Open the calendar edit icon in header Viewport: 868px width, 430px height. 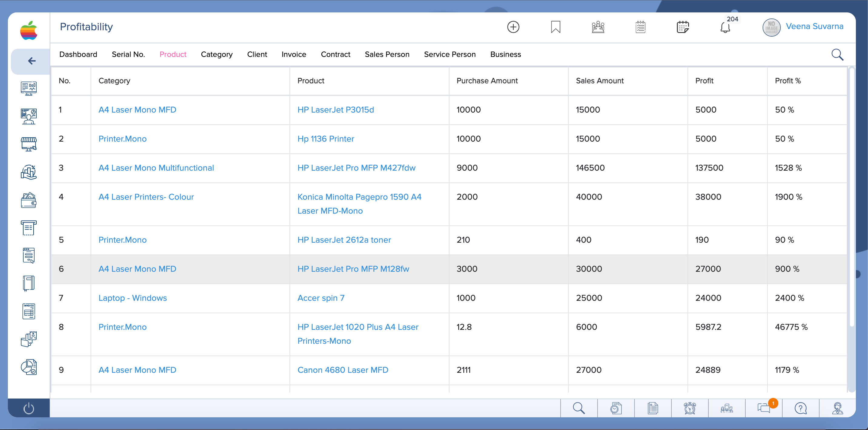(x=683, y=27)
